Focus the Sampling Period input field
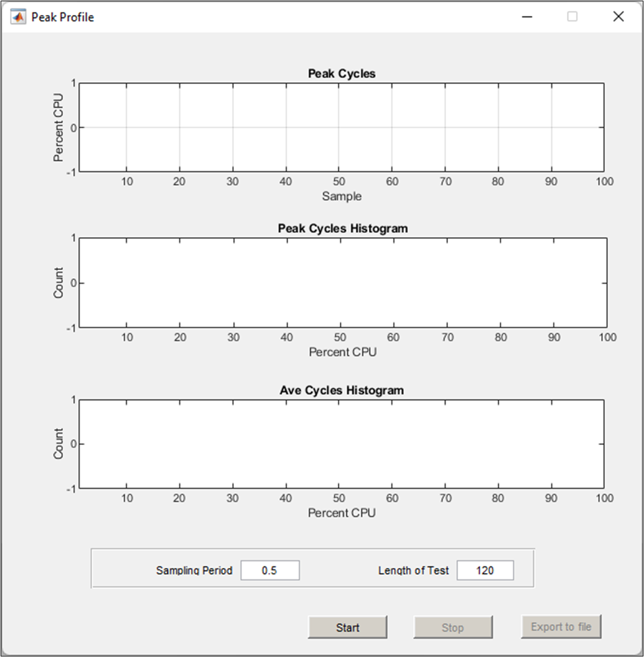The width and height of the screenshot is (644, 657). (270, 571)
